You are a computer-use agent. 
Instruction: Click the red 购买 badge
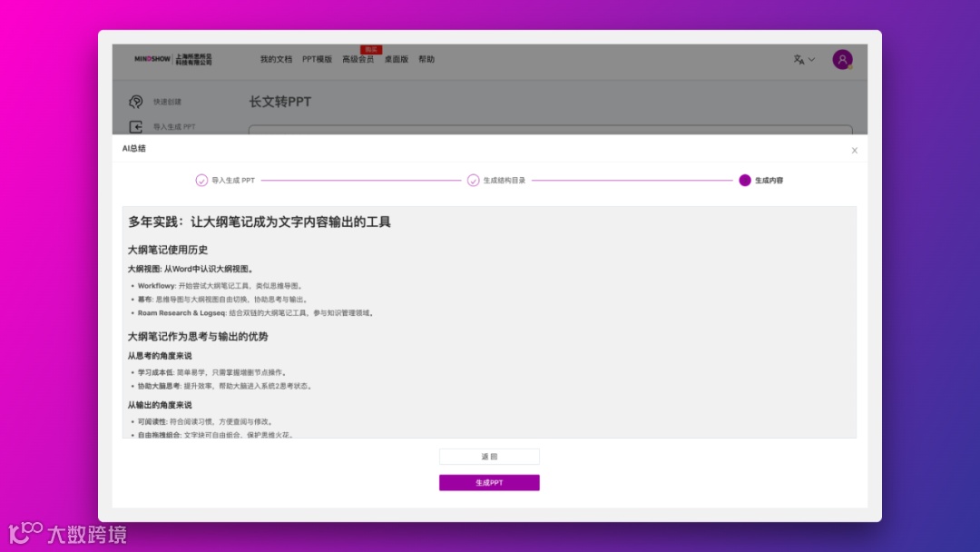(x=371, y=49)
